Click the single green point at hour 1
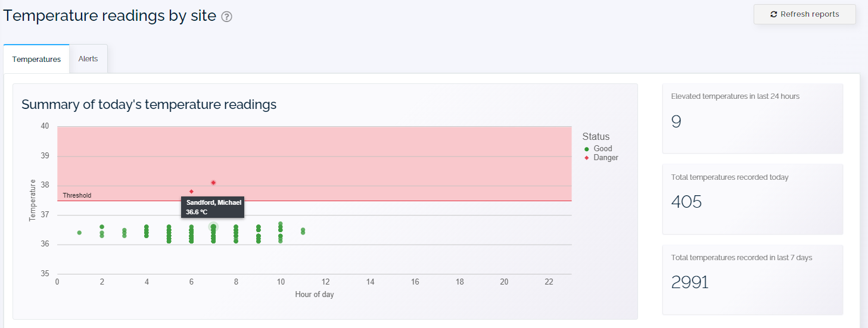The height and width of the screenshot is (328, 868). point(79,233)
